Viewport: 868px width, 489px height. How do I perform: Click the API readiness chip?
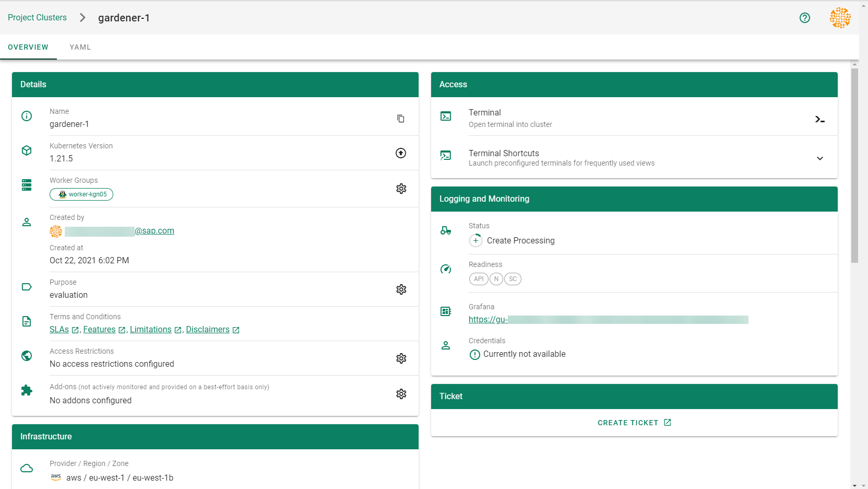[478, 279]
